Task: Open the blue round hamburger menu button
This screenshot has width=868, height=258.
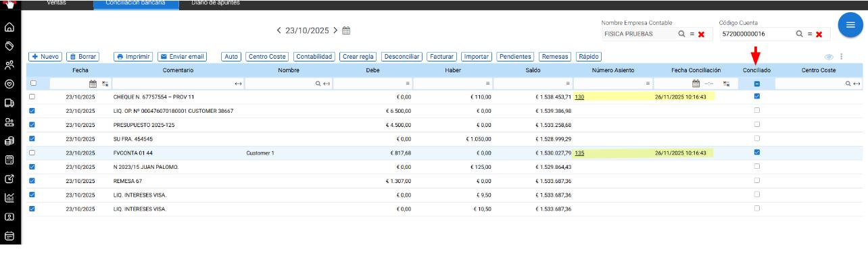Action: tap(850, 24)
